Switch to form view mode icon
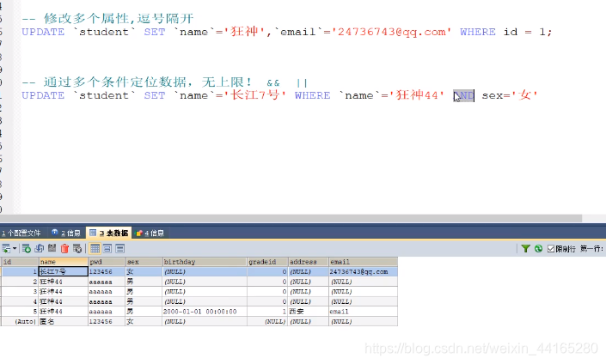 click(107, 249)
